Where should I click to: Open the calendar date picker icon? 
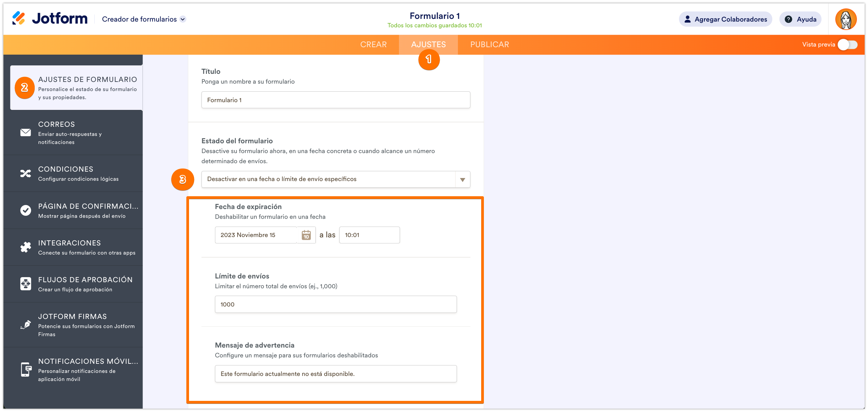(306, 235)
